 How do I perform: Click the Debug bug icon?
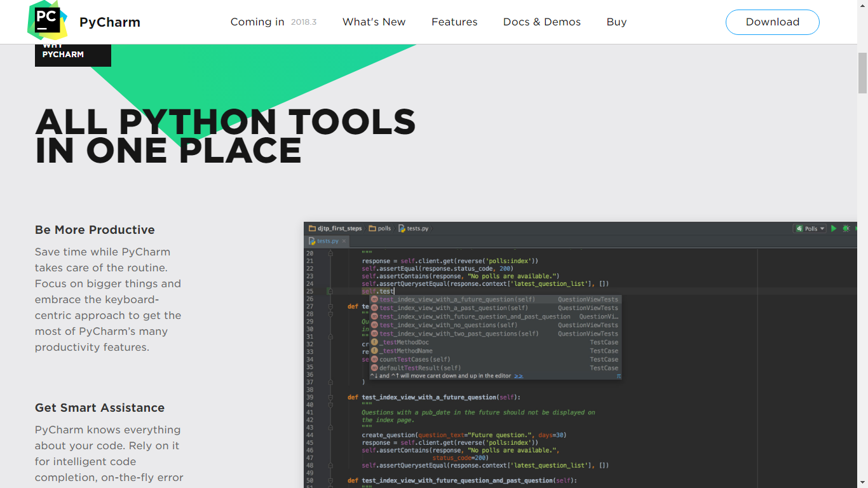coord(846,229)
